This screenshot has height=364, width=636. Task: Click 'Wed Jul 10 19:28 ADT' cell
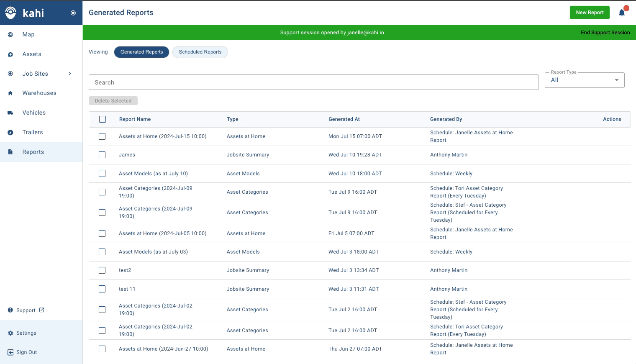tap(355, 155)
